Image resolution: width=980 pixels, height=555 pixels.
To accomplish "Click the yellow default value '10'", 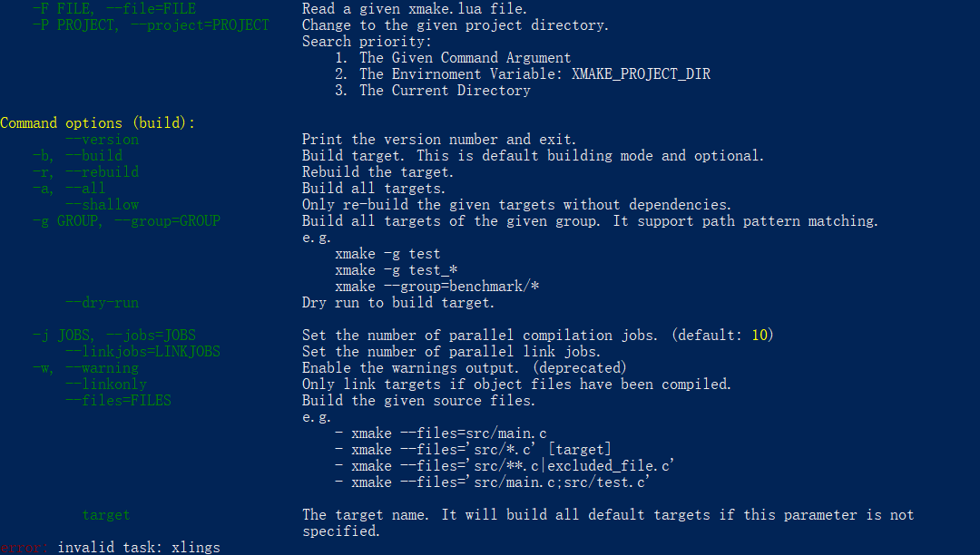I will pos(759,336).
